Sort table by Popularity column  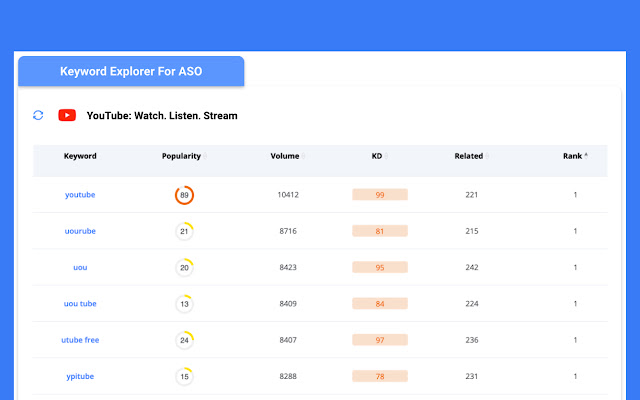182,156
